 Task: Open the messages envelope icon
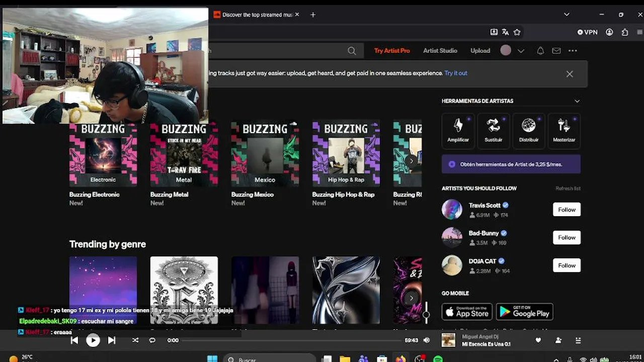coord(556,51)
